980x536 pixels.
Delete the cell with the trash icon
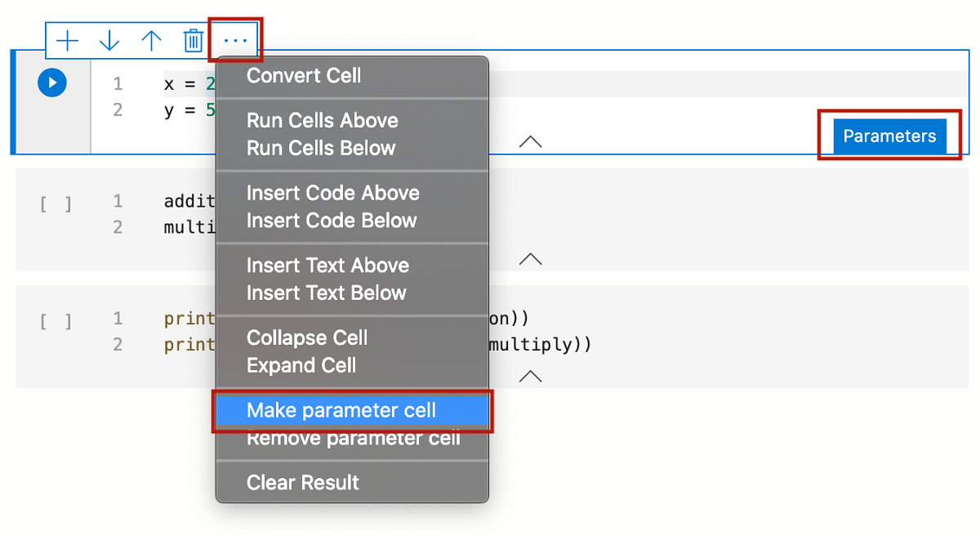point(193,39)
